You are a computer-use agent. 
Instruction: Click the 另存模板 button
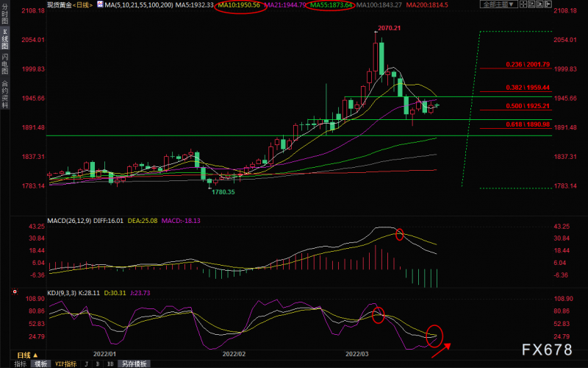pyautogui.click(x=135, y=364)
